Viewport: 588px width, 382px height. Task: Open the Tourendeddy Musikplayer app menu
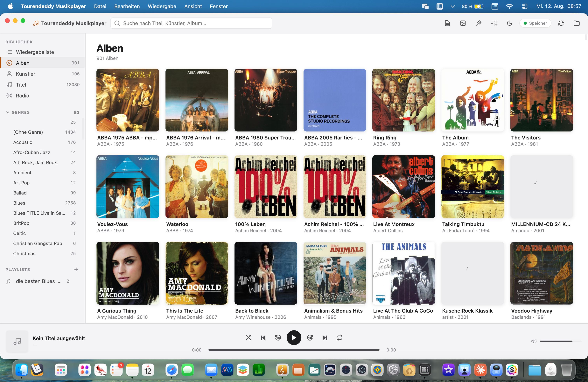click(53, 6)
